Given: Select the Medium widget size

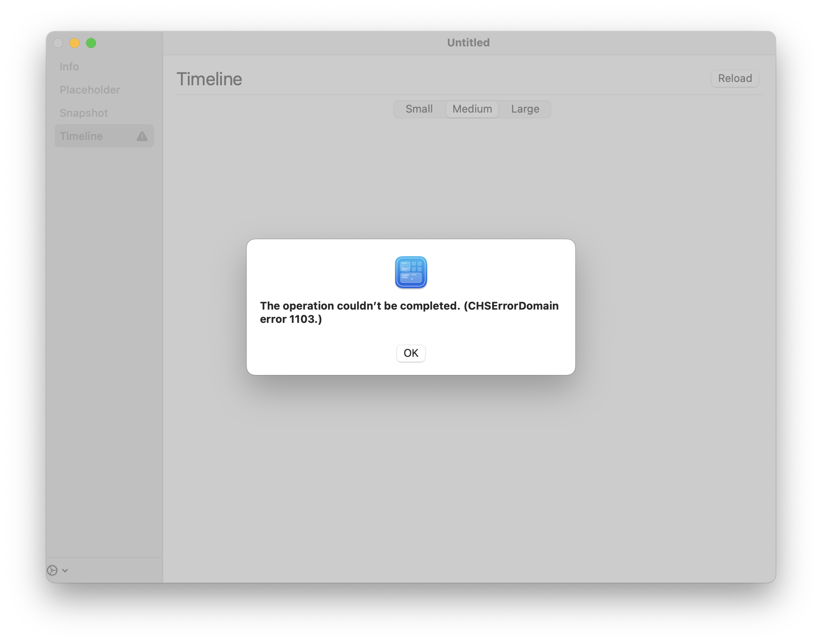Looking at the screenshot, I should click(x=472, y=109).
